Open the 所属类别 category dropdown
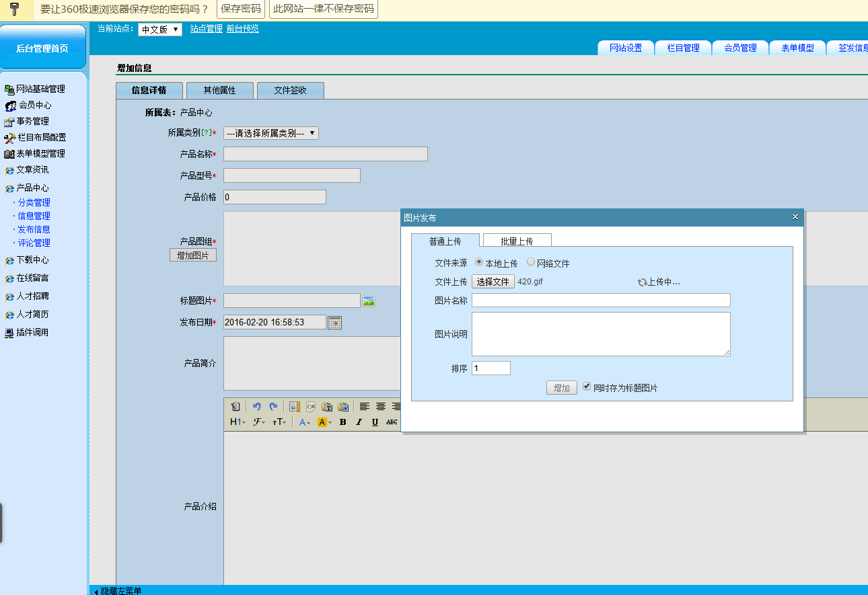Screen dimensions: 868x595 click(x=270, y=133)
